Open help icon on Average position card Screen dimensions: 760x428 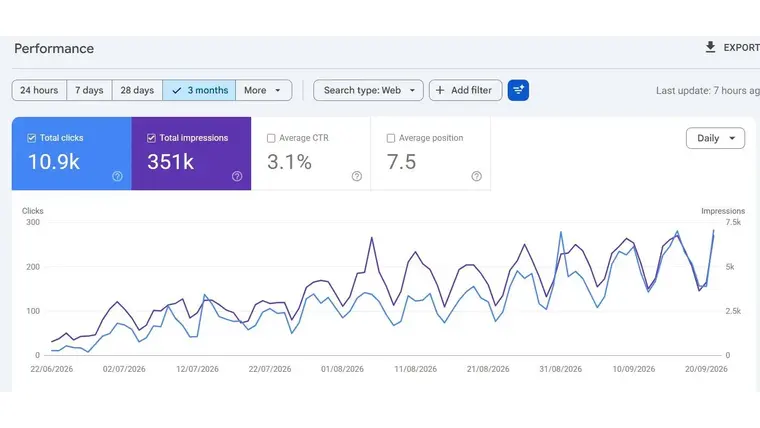pyautogui.click(x=476, y=176)
